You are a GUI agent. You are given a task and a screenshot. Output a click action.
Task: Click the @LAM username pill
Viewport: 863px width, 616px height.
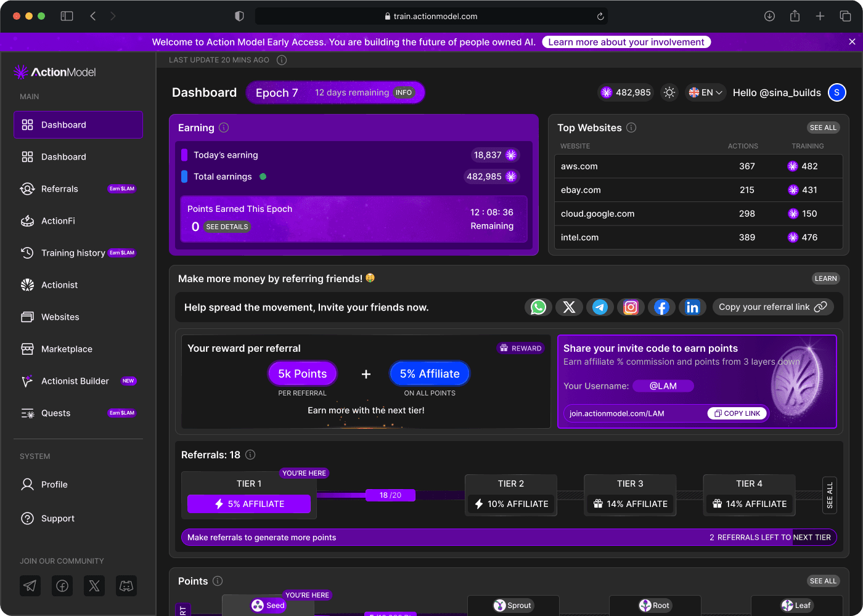click(663, 386)
